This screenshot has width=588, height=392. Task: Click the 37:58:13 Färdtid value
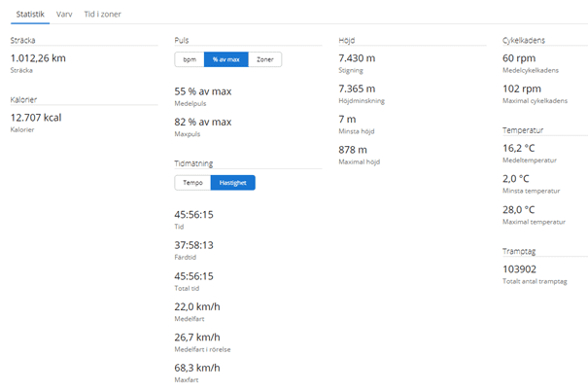[193, 245]
